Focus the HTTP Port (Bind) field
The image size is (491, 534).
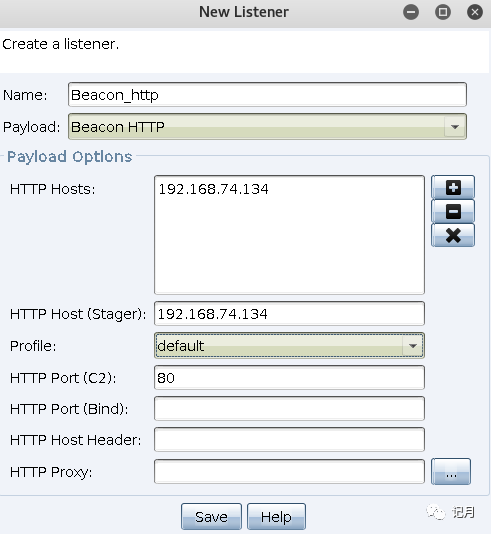[x=289, y=409]
